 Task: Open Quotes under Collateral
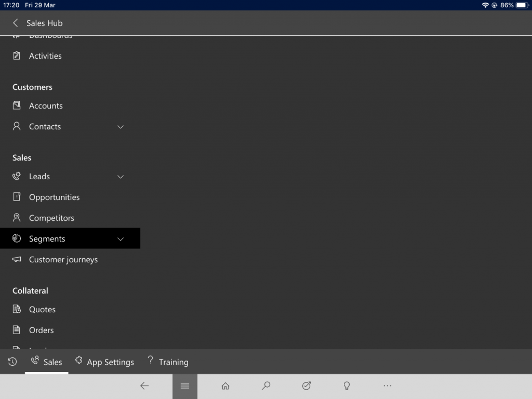(x=42, y=309)
